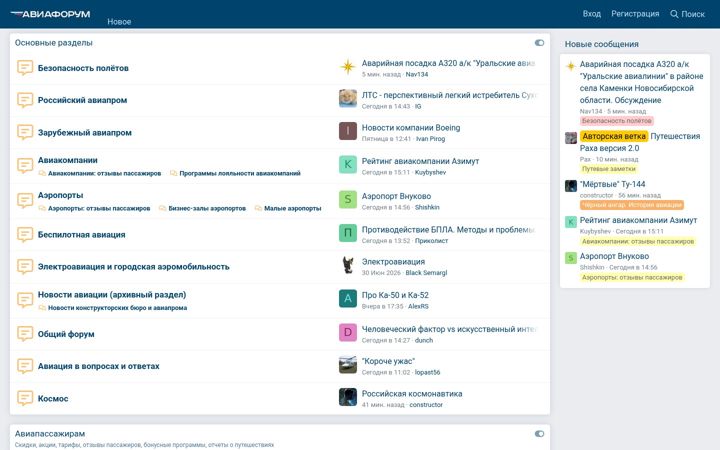Image resolution: width=720 pixels, height=450 pixels.
Task: Click the П avatar beside Противодействие БПЛА
Action: click(x=348, y=233)
